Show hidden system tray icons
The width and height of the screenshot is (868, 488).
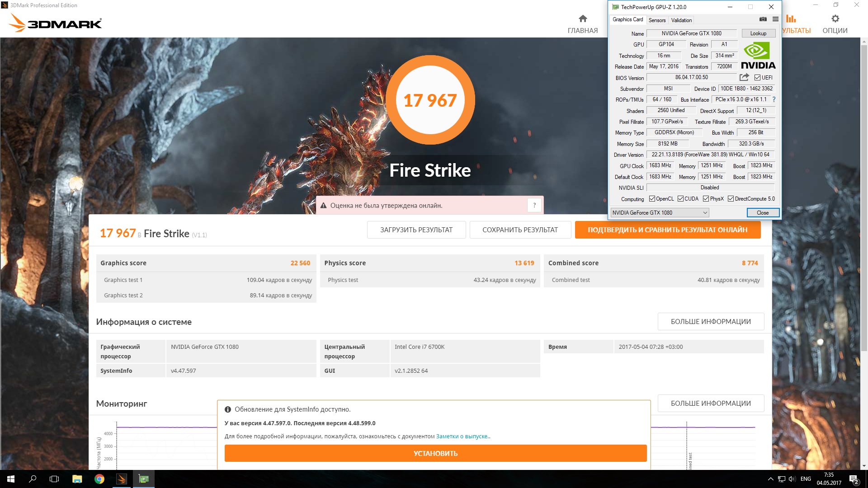click(x=770, y=479)
